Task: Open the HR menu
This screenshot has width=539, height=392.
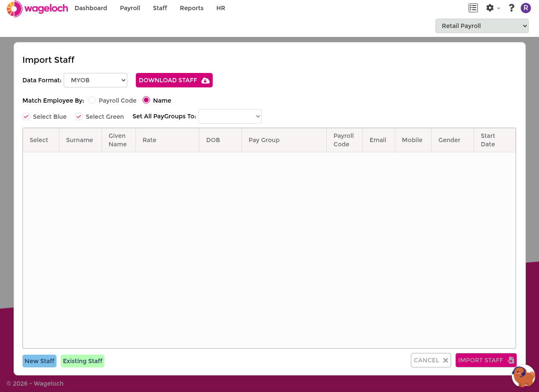Action: pyautogui.click(x=221, y=8)
